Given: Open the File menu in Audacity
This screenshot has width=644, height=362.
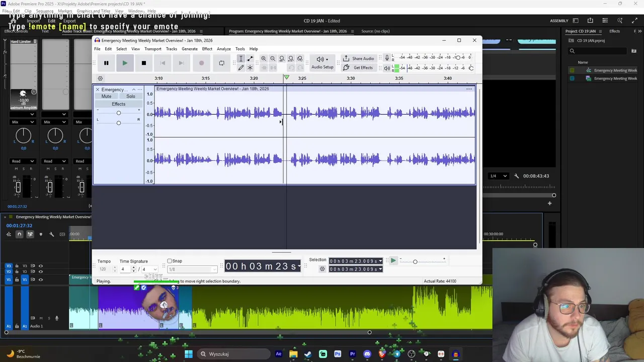Looking at the screenshot, I should [97, 49].
